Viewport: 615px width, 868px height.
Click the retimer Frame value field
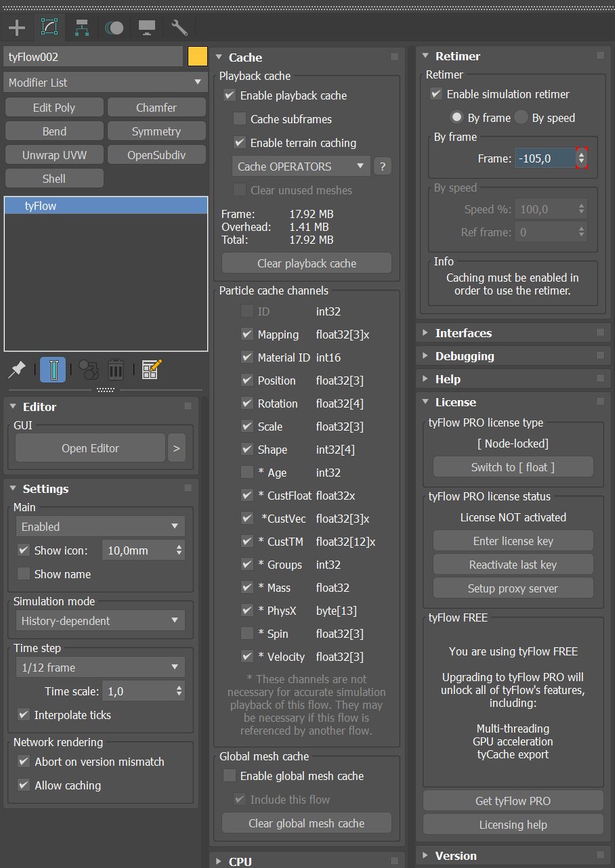[545, 158]
